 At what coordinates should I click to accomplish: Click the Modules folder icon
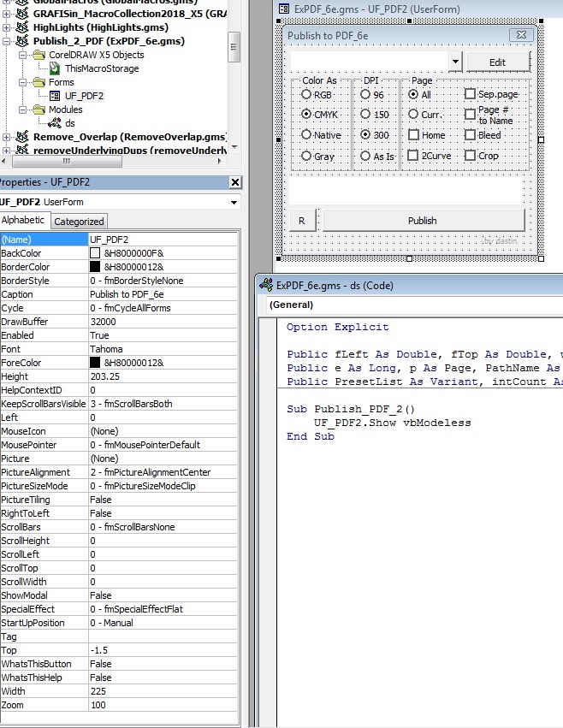[x=39, y=109]
